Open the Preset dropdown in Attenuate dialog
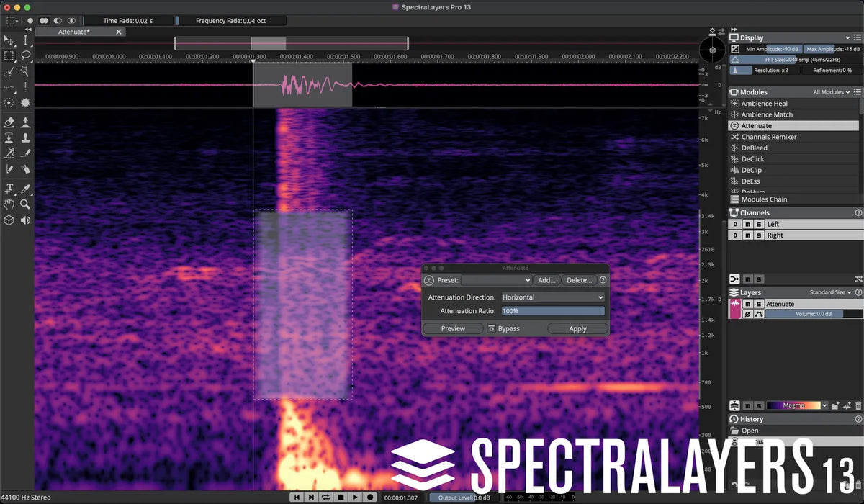Image resolution: width=864 pixels, height=504 pixels. 496,280
